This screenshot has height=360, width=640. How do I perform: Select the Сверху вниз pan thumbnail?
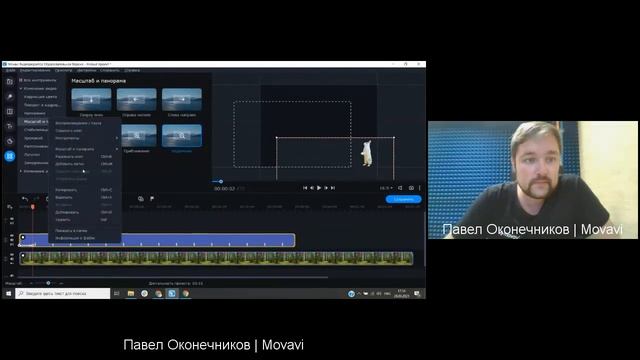pyautogui.click(x=91, y=99)
